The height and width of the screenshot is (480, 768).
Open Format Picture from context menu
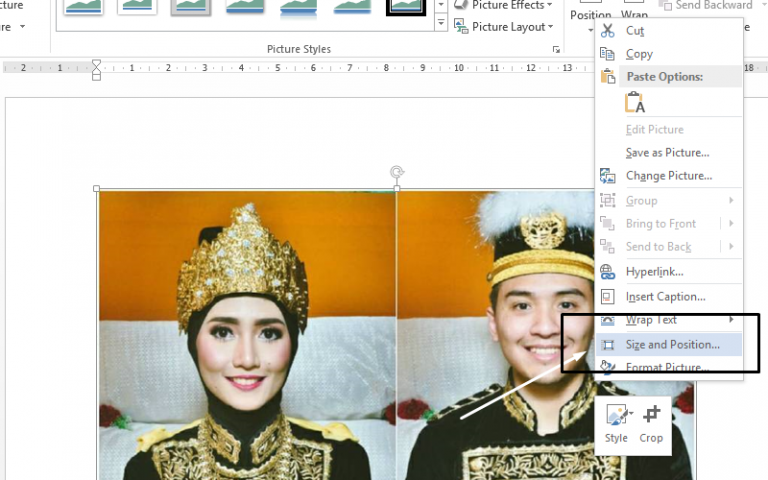(x=669, y=367)
